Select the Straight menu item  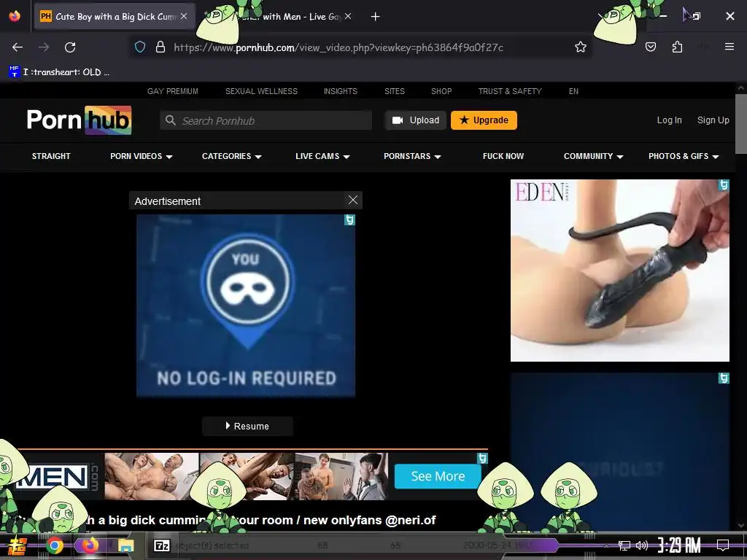pos(51,156)
